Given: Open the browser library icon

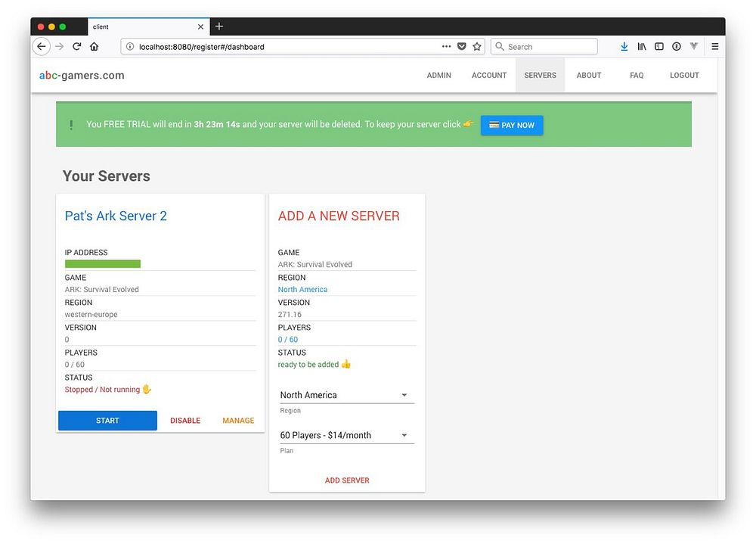Looking at the screenshot, I should (642, 47).
